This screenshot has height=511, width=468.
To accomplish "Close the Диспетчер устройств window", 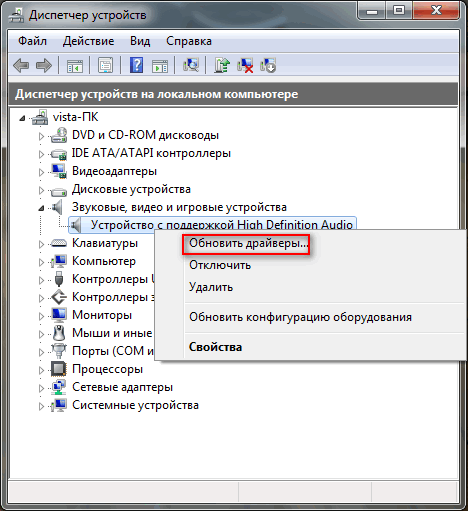I will [436, 11].
